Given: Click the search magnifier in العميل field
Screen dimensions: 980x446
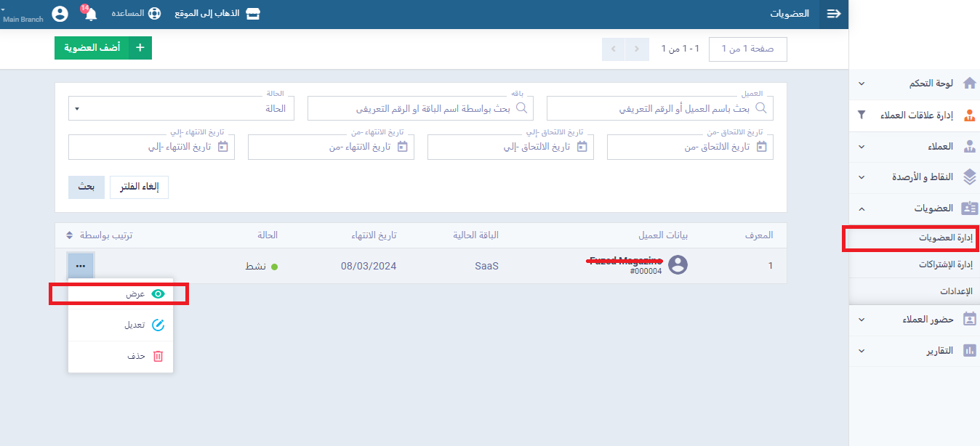Looking at the screenshot, I should pyautogui.click(x=761, y=108).
